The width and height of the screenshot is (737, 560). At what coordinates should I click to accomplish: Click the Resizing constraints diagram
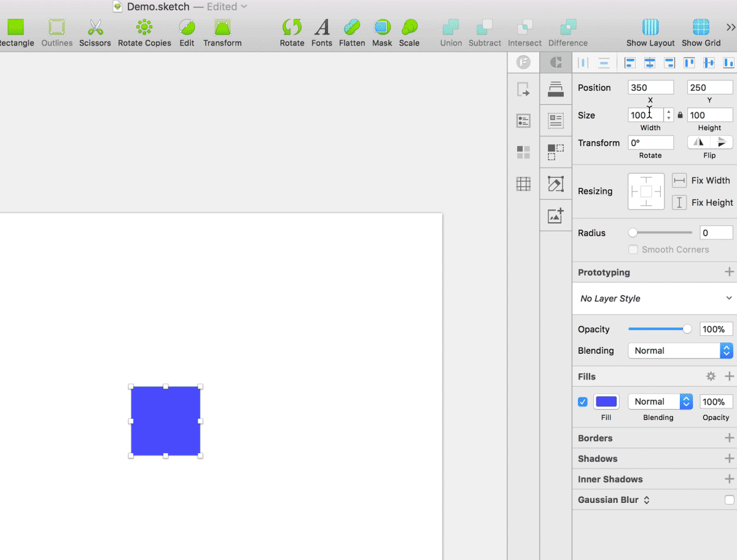646,192
